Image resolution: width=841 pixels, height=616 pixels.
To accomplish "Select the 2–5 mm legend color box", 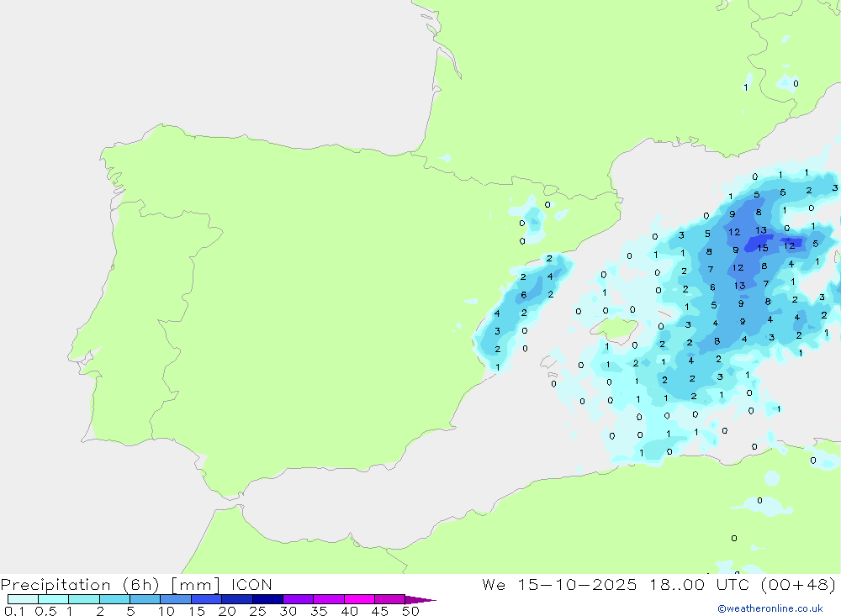I will (x=114, y=599).
